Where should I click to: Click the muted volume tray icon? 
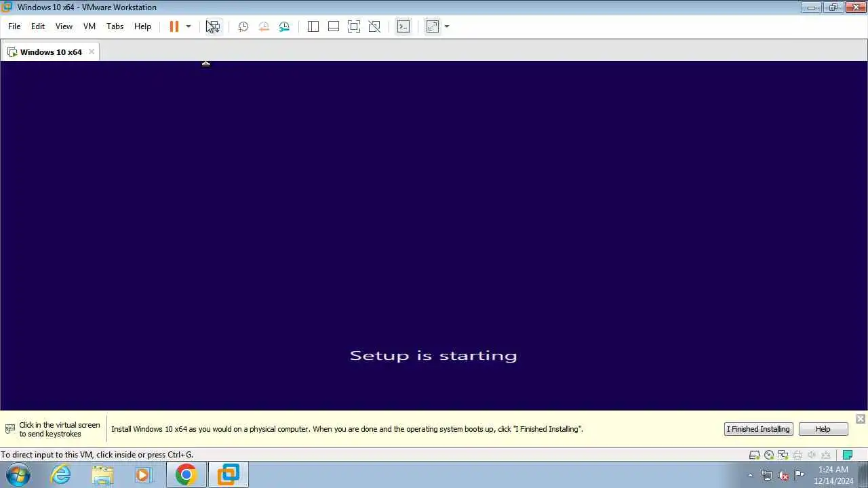pos(783,475)
